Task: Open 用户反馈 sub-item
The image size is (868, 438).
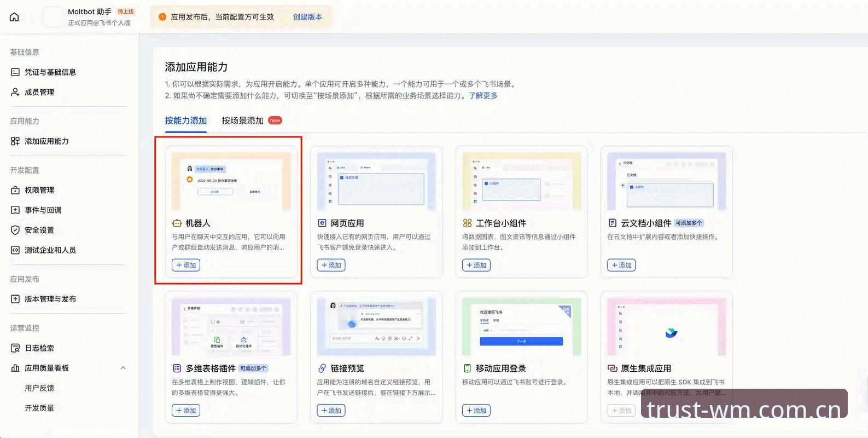Action: tap(39, 388)
